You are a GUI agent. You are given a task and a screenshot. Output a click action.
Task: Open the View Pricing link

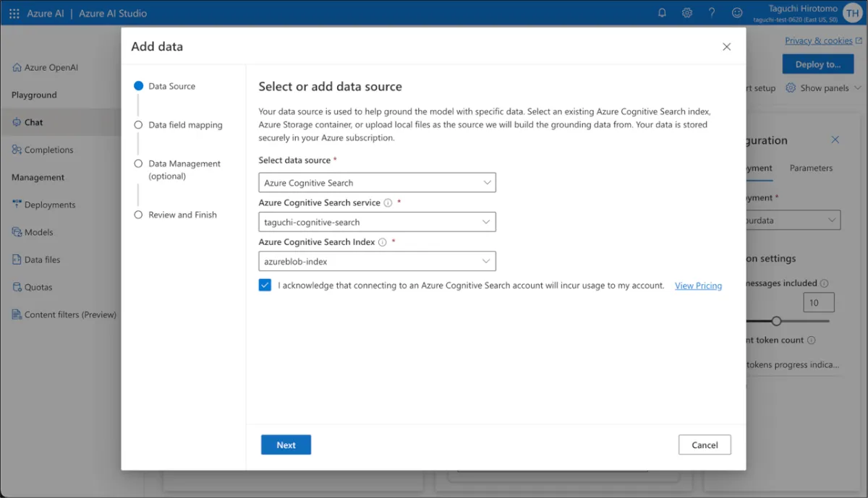point(698,286)
